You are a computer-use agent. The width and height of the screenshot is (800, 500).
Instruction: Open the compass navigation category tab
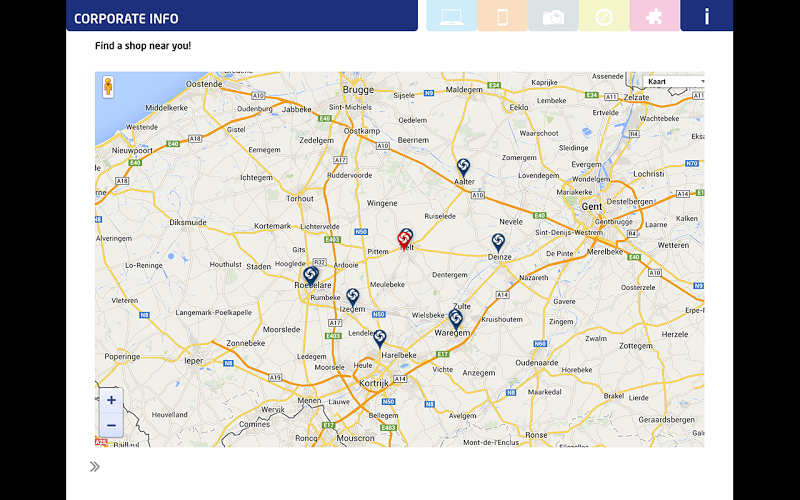pos(604,16)
